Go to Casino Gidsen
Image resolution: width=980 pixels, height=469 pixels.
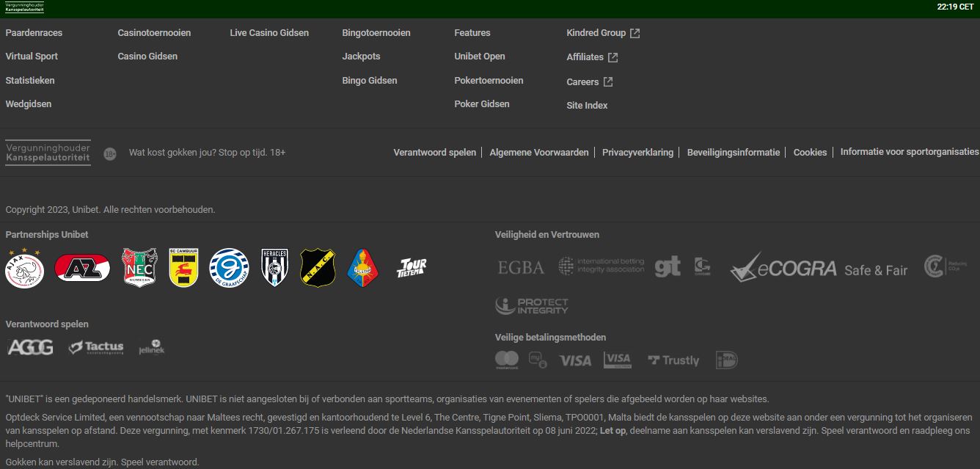[x=147, y=57]
